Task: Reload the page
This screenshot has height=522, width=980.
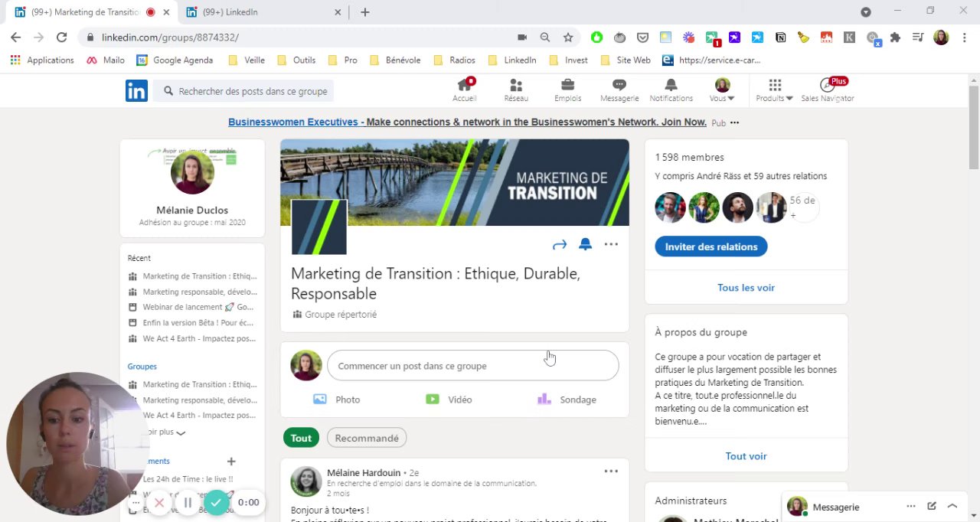Action: click(x=62, y=38)
